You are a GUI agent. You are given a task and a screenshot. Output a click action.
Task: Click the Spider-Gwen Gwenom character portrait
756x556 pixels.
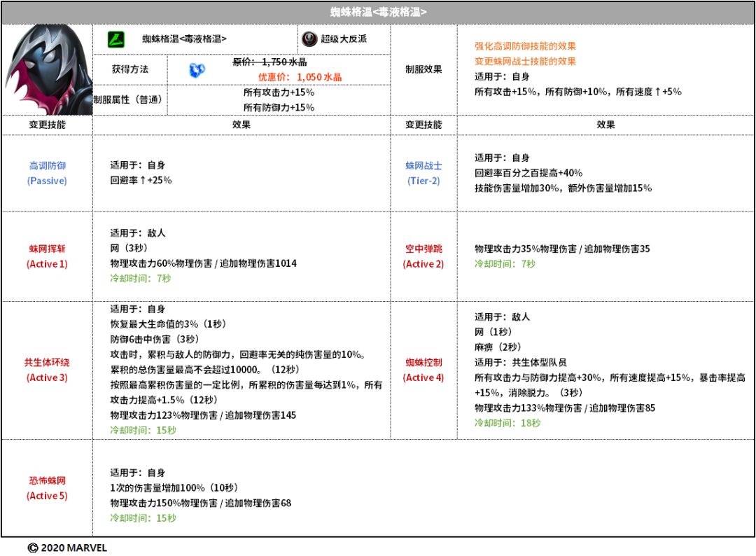pos(48,70)
